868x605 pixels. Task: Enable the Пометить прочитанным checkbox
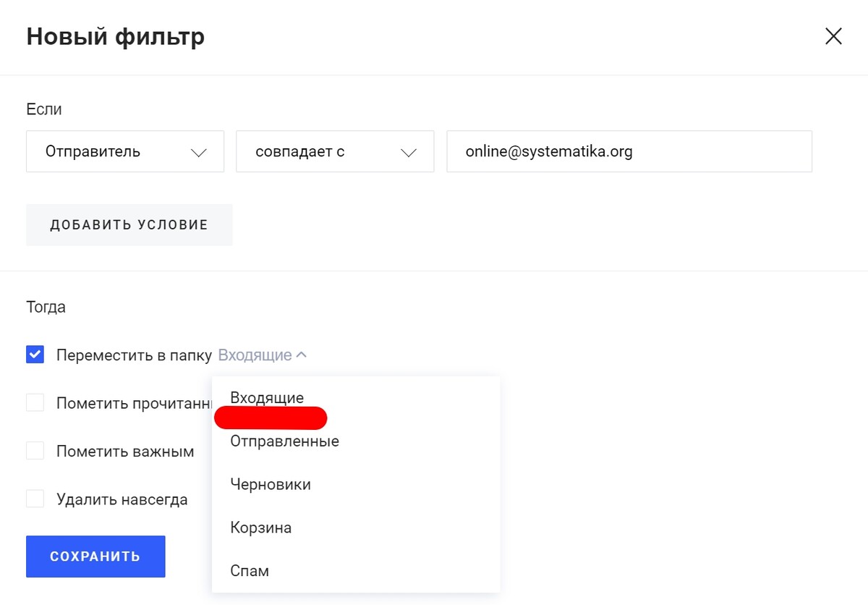[x=35, y=403]
